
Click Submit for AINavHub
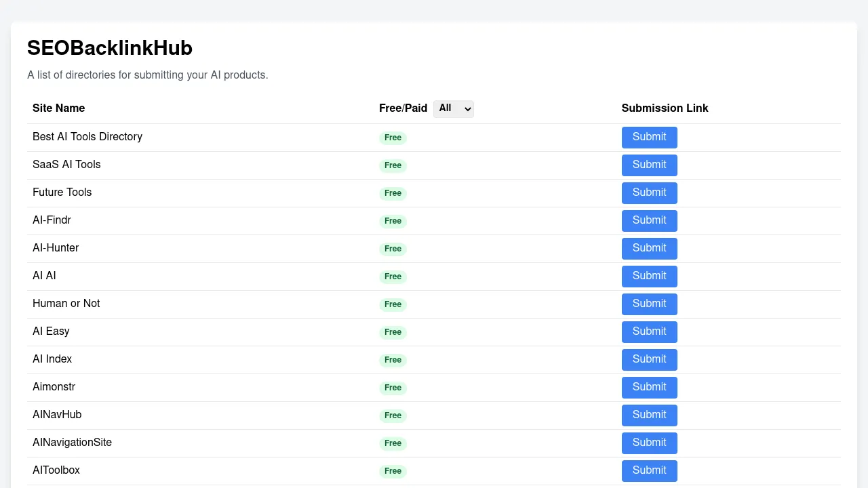click(649, 415)
